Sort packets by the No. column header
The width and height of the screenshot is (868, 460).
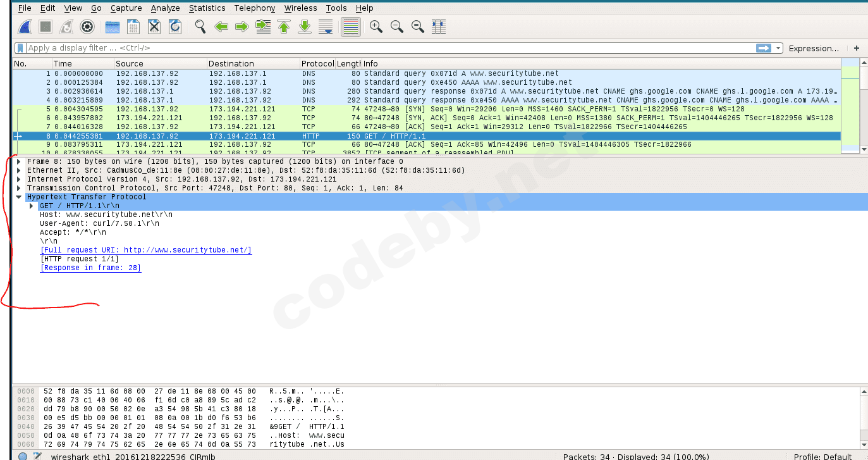tap(32, 63)
